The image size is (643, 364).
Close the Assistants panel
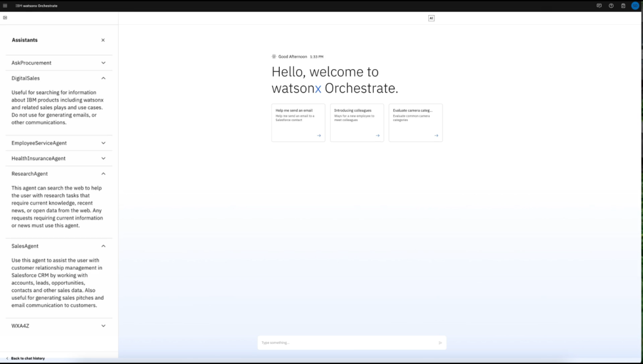pyautogui.click(x=103, y=40)
